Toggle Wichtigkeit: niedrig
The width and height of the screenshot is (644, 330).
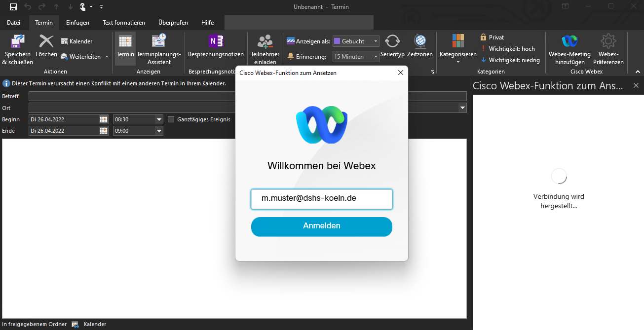(x=510, y=60)
